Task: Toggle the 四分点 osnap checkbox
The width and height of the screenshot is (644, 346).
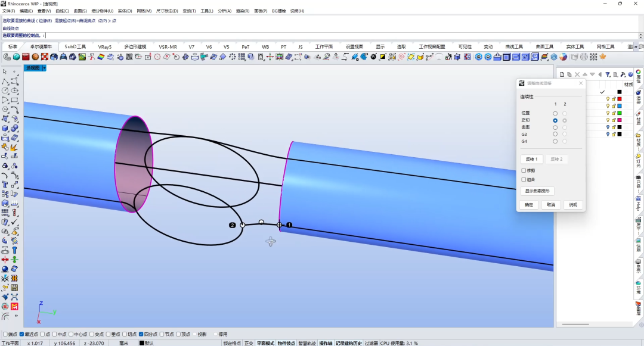Action: (x=141, y=335)
